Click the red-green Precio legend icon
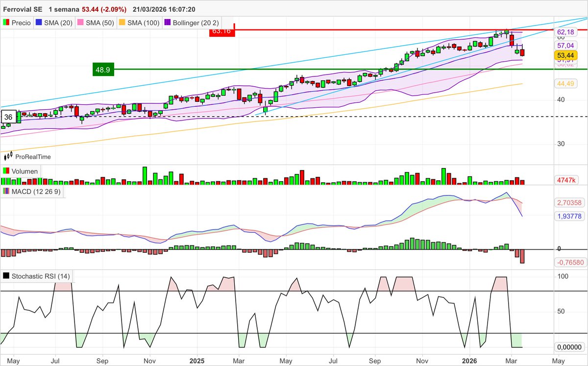The image size is (588, 366). tap(6, 22)
